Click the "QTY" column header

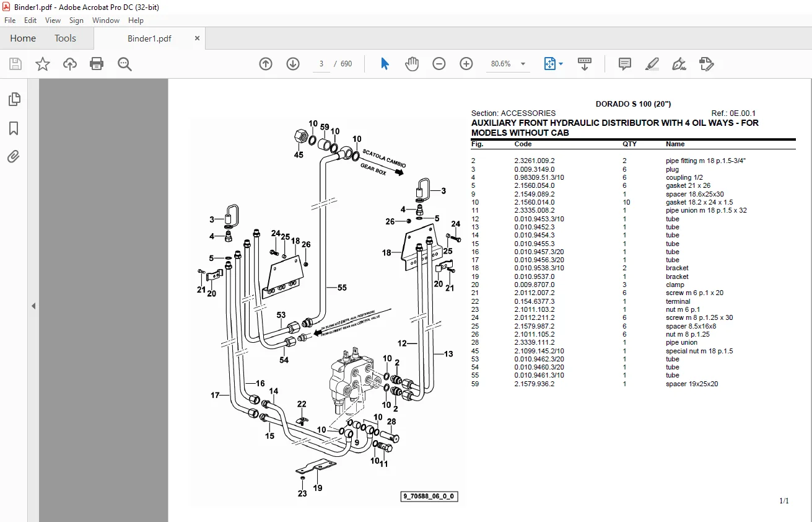tap(629, 144)
